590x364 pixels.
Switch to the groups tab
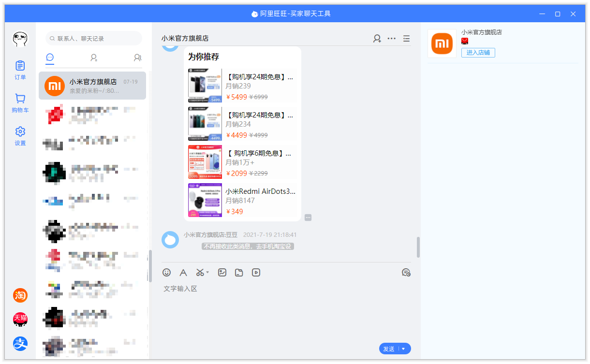137,58
